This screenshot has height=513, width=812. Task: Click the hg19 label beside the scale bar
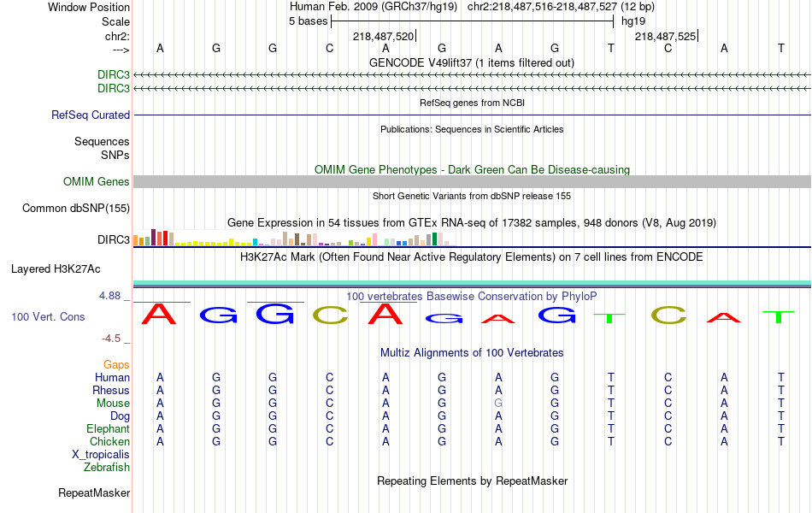[633, 21]
